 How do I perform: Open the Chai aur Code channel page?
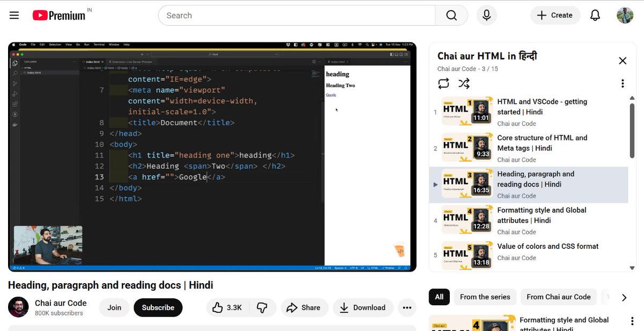pyautogui.click(x=62, y=303)
